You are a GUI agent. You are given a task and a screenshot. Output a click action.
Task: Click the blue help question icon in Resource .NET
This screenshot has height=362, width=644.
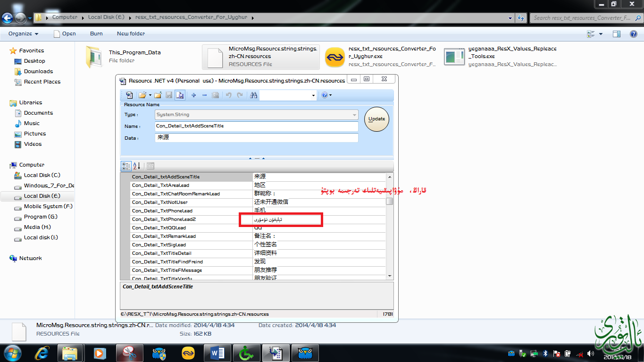click(x=325, y=95)
